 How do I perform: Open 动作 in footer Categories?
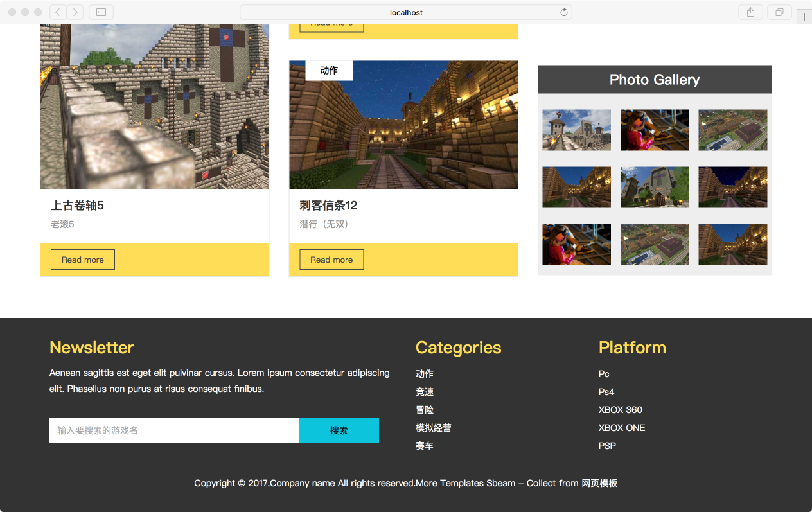point(425,374)
